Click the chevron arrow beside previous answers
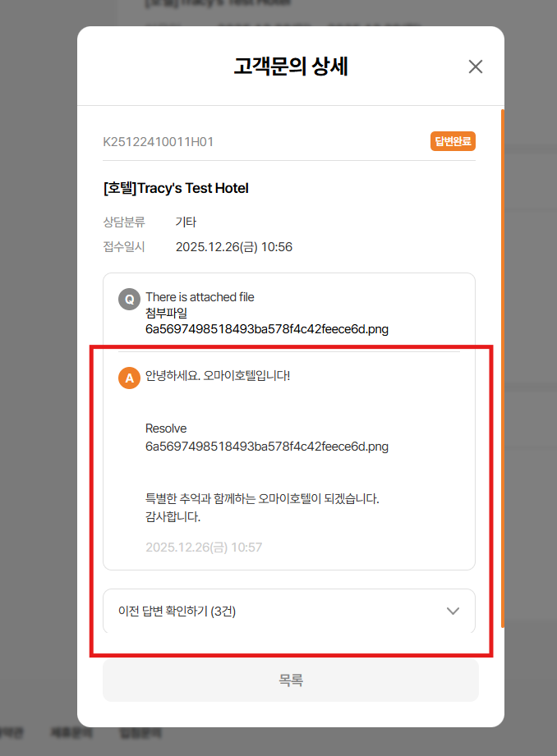 coord(452,611)
